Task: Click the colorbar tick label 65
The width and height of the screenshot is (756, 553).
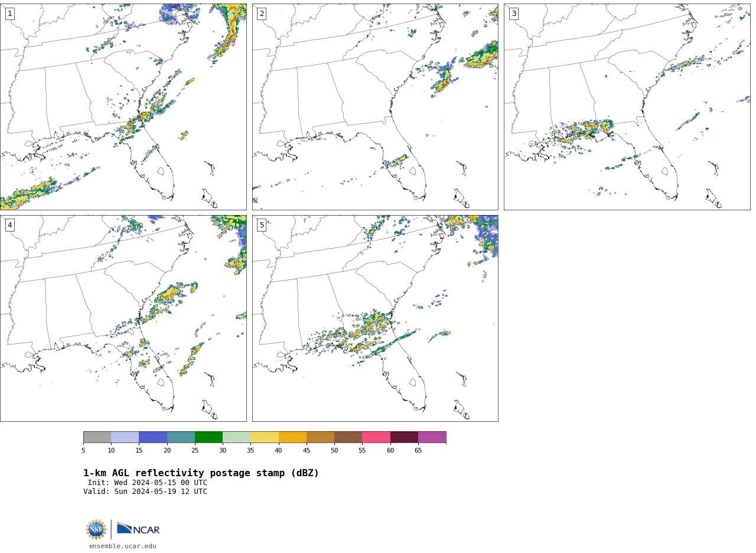Action: pos(418,451)
